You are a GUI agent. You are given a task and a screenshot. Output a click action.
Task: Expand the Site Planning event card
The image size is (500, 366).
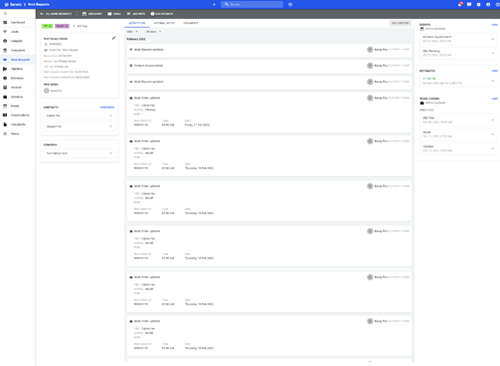pos(458,53)
